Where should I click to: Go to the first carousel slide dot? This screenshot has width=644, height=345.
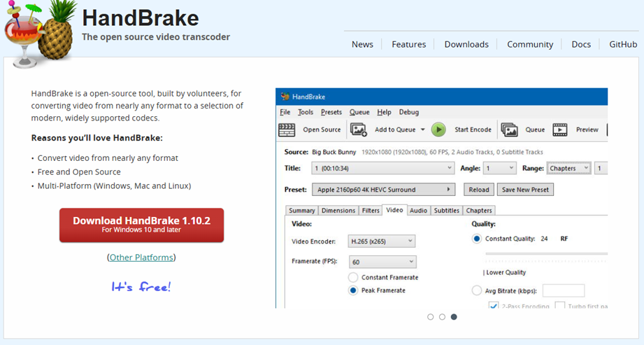point(430,317)
